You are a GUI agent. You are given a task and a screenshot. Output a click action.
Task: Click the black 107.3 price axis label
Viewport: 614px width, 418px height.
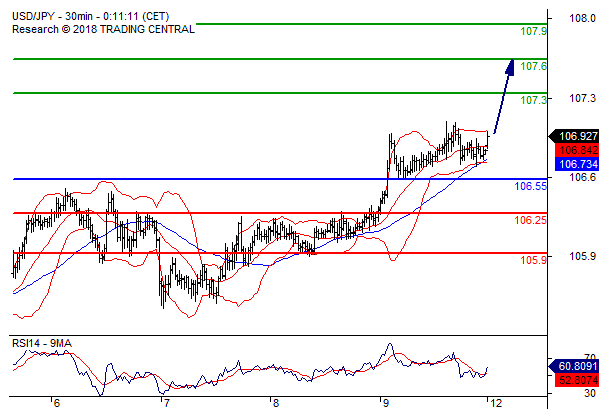coord(582,98)
